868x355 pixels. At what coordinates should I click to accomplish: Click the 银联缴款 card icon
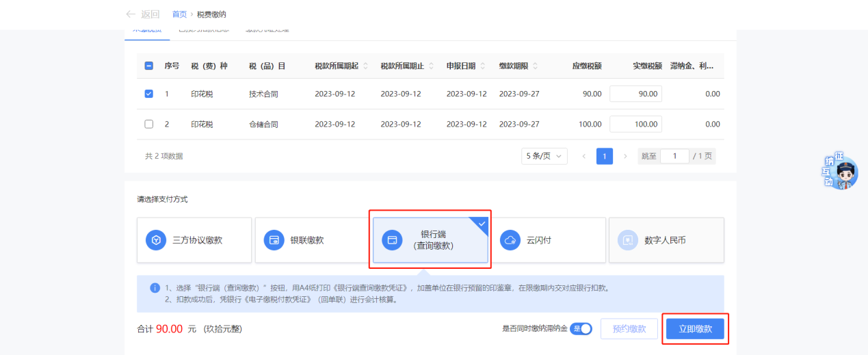tap(274, 240)
